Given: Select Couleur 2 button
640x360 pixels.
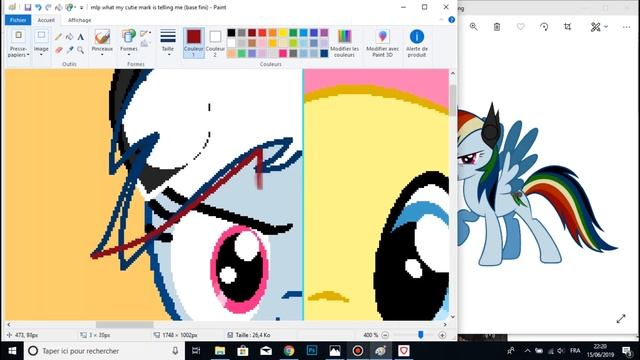Looking at the screenshot, I should click(215, 43).
